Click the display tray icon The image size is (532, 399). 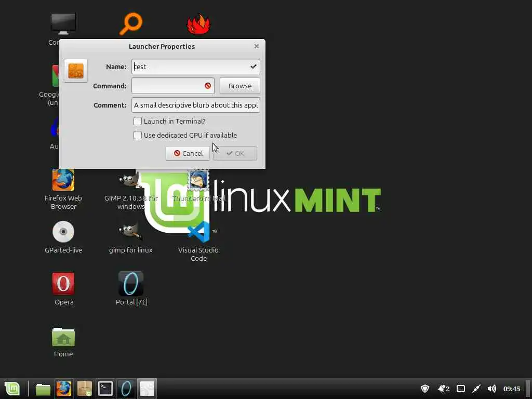460,389
